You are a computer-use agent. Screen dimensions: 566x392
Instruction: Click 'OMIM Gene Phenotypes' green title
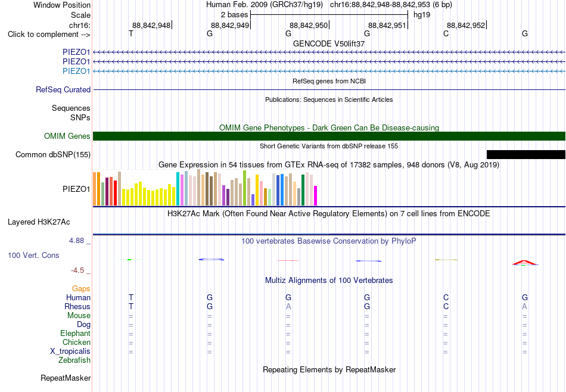click(x=329, y=127)
